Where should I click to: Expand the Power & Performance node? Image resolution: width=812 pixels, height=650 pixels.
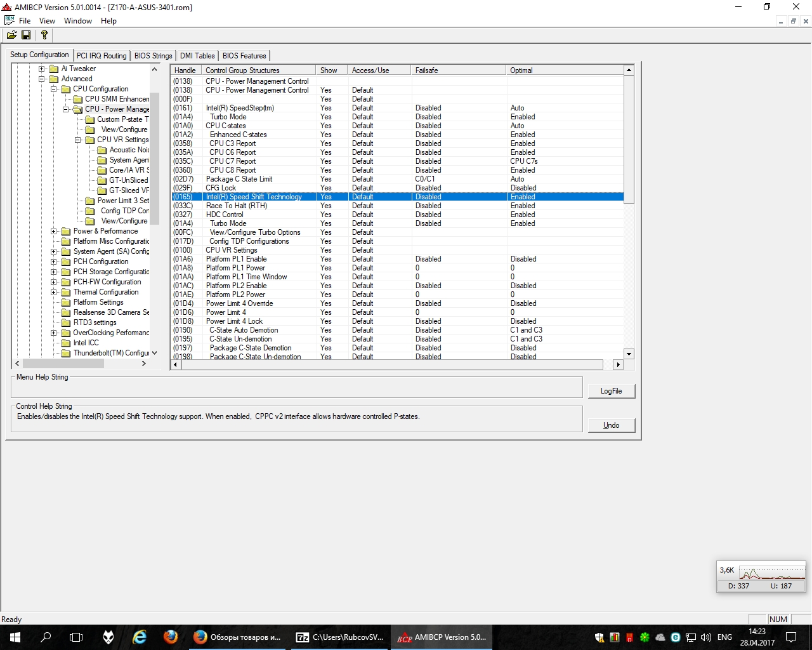(54, 231)
